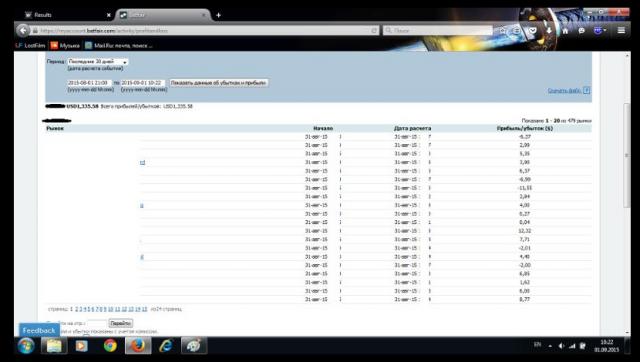Viewport: 640px width, 362px height.
Task: Click the page number input field
Action: pos(97,323)
